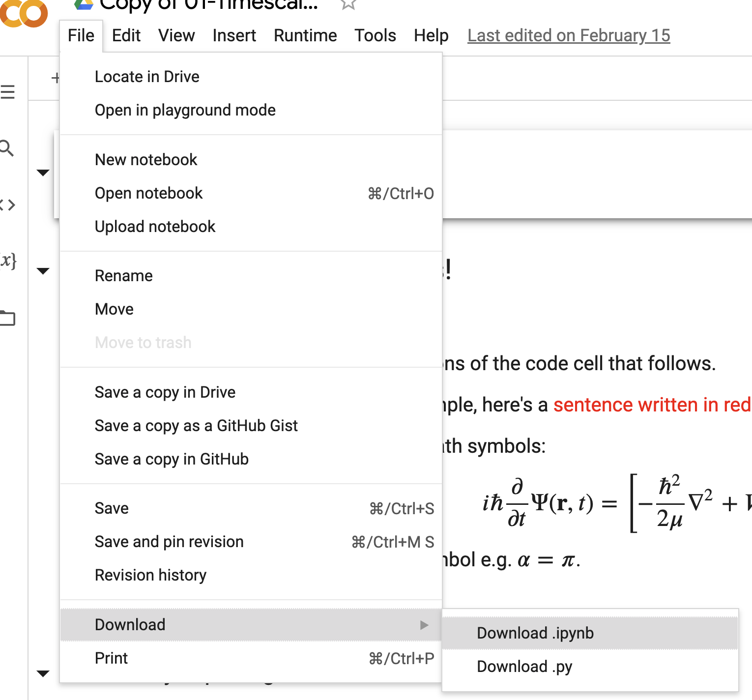Open the Insert menu
The image size is (752, 700).
[x=234, y=36]
